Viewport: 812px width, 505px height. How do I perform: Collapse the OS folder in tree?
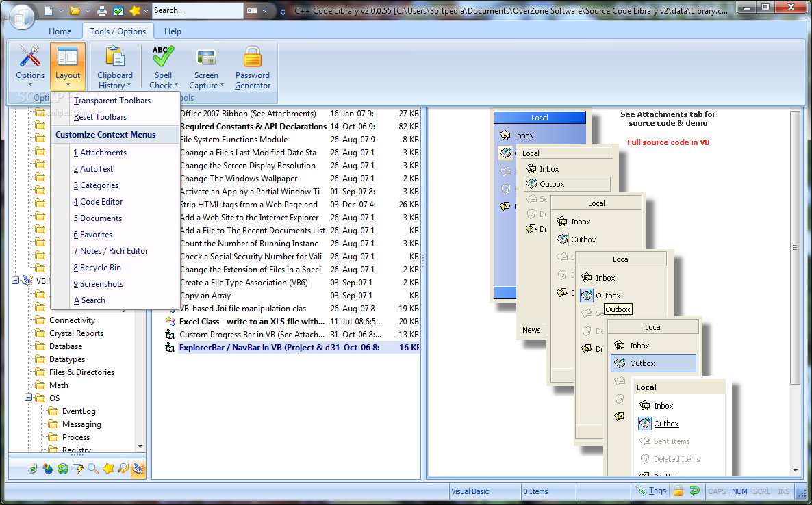pos(29,398)
